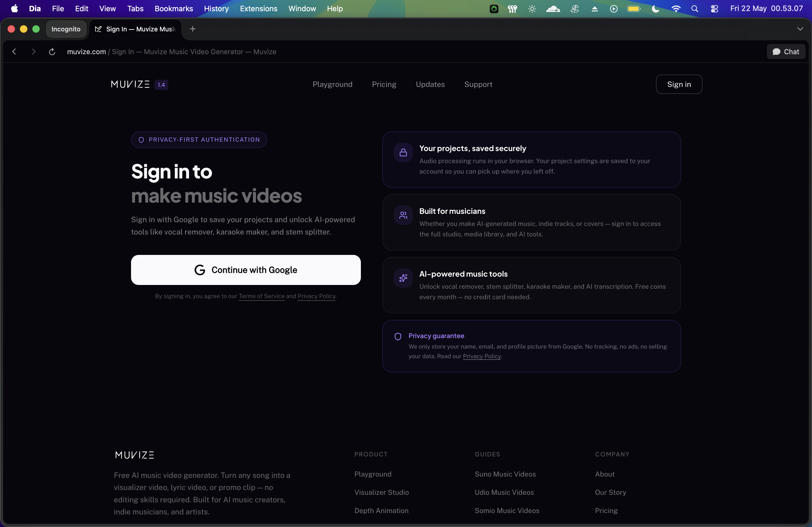Open Pricing in the footer Company list

pos(606,511)
